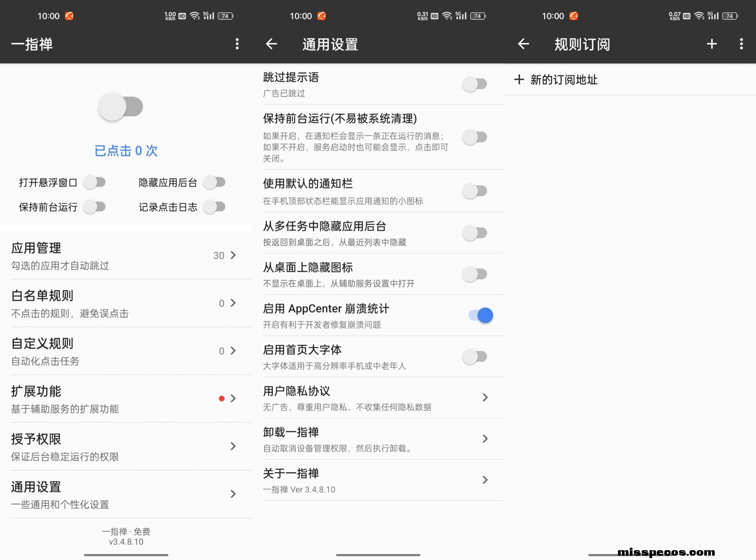Tap 广告已跳过 subtitle text

pos(284,93)
